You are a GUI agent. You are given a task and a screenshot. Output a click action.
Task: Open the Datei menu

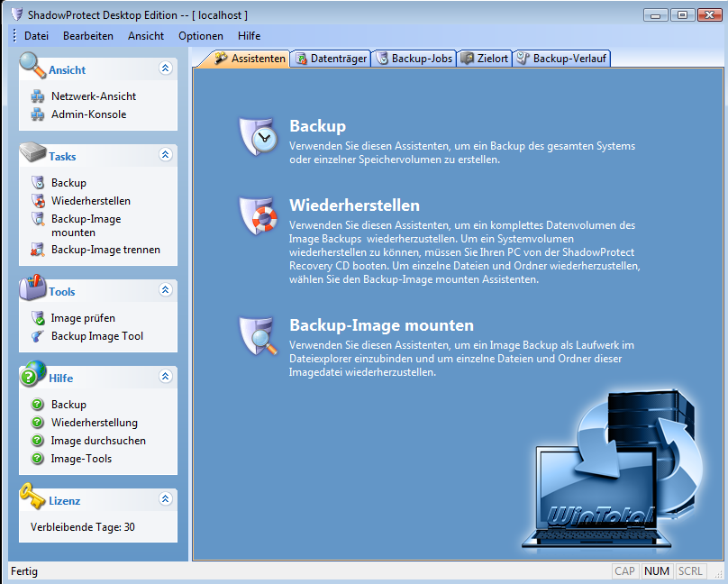click(x=36, y=36)
